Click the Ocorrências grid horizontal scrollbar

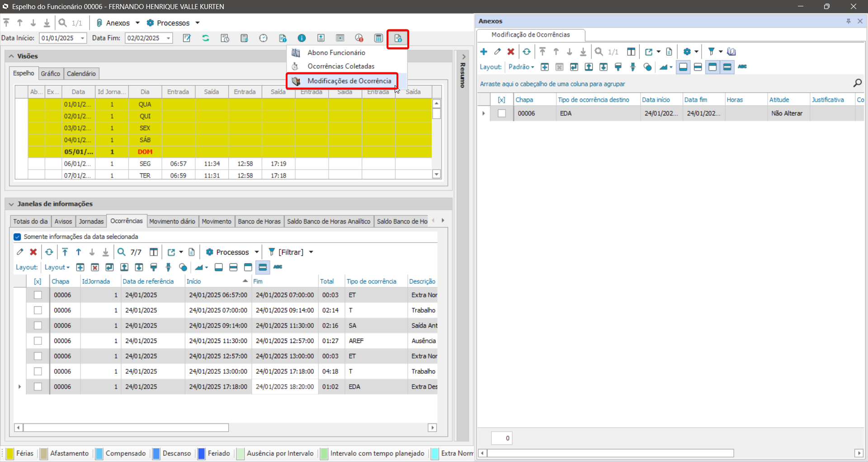127,428
